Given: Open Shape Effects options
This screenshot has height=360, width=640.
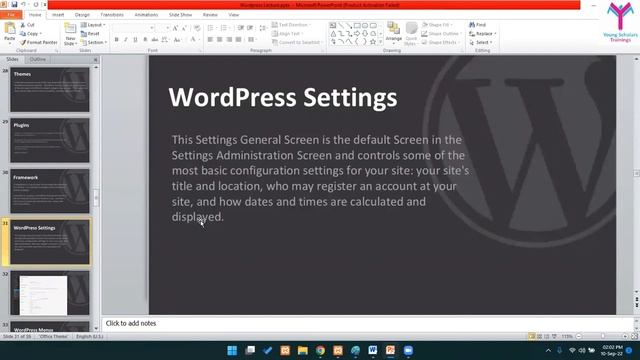Looking at the screenshot, I should [x=441, y=42].
